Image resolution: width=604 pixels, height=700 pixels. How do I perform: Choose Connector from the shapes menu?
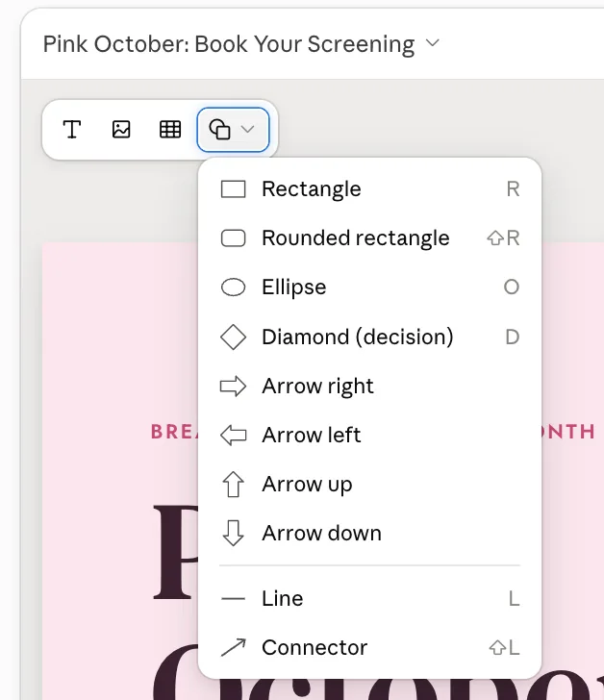(x=369, y=647)
